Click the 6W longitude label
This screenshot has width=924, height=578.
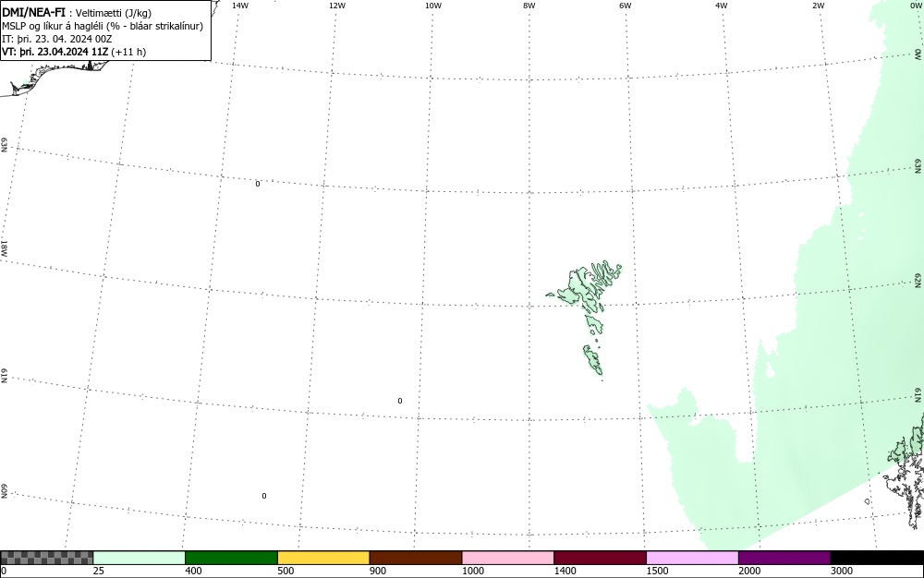pos(626,6)
